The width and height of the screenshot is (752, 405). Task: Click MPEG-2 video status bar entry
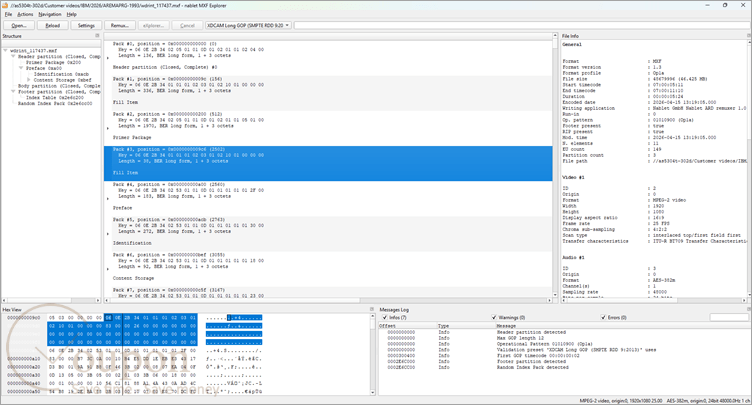[621, 401]
